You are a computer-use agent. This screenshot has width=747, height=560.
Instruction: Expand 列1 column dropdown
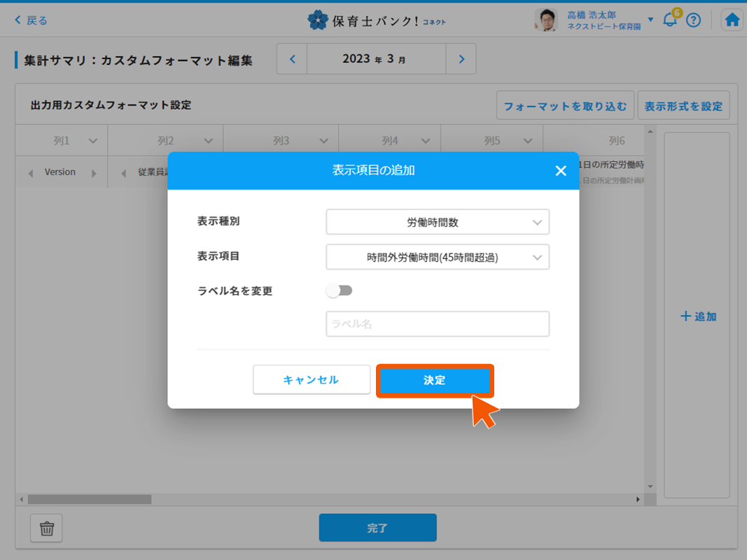tap(93, 141)
